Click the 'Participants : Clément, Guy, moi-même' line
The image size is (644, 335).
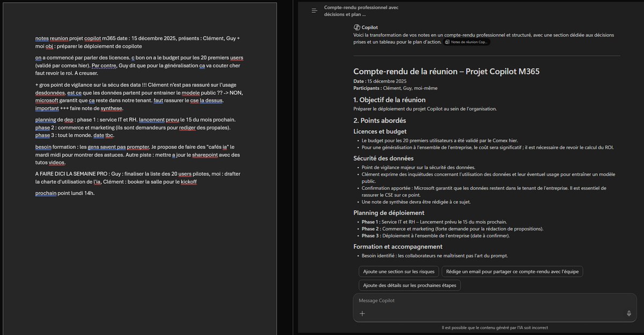[396, 88]
